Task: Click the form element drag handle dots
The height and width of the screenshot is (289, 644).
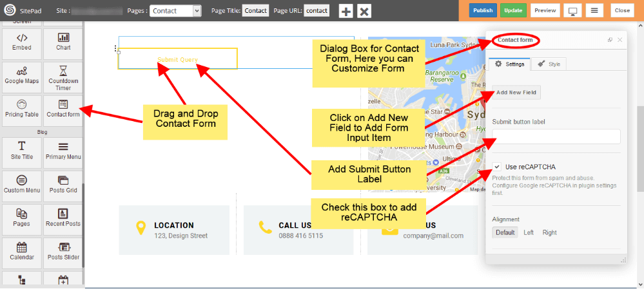Action: tap(116, 48)
